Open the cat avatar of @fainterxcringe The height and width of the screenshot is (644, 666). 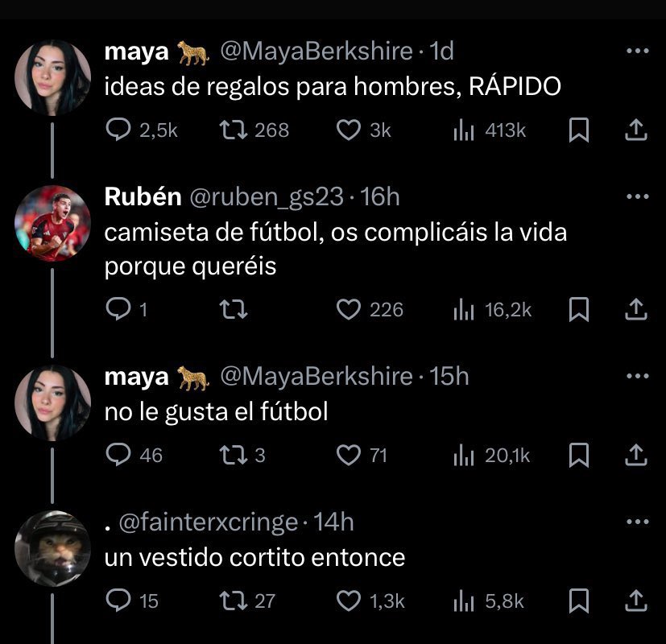click(53, 549)
